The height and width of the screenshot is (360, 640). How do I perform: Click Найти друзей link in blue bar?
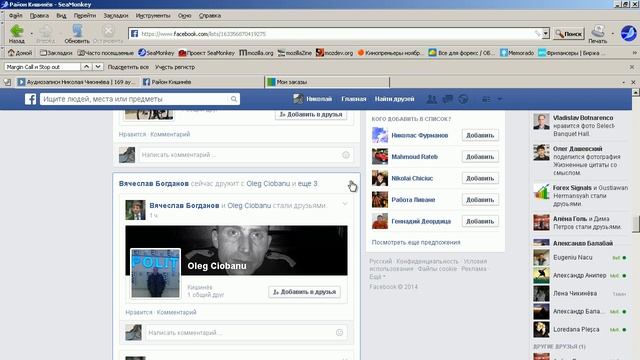[x=394, y=99]
